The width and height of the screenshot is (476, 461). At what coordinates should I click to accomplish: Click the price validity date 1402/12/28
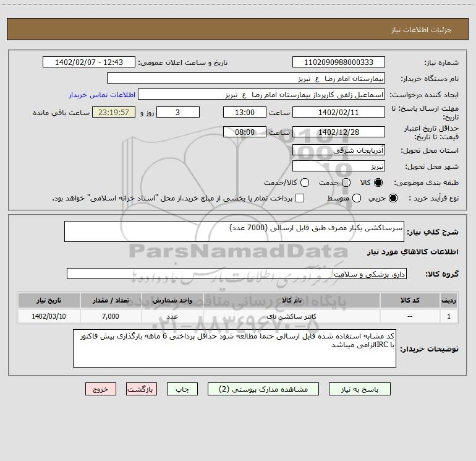tap(339, 132)
